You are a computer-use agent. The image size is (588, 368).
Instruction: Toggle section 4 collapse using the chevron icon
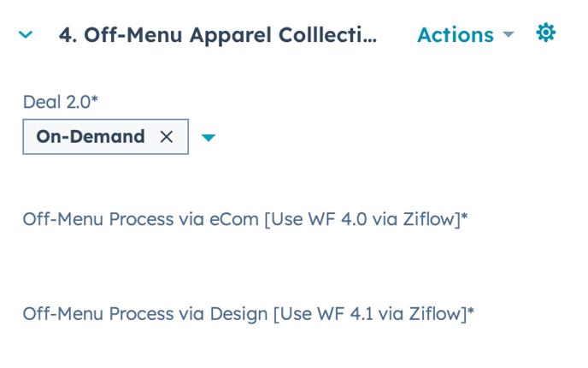click(x=26, y=35)
